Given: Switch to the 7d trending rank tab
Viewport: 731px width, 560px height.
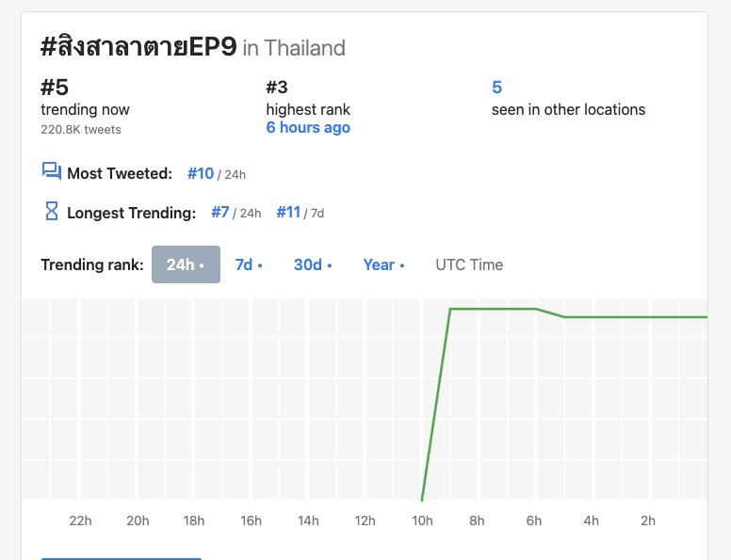Looking at the screenshot, I should [249, 264].
